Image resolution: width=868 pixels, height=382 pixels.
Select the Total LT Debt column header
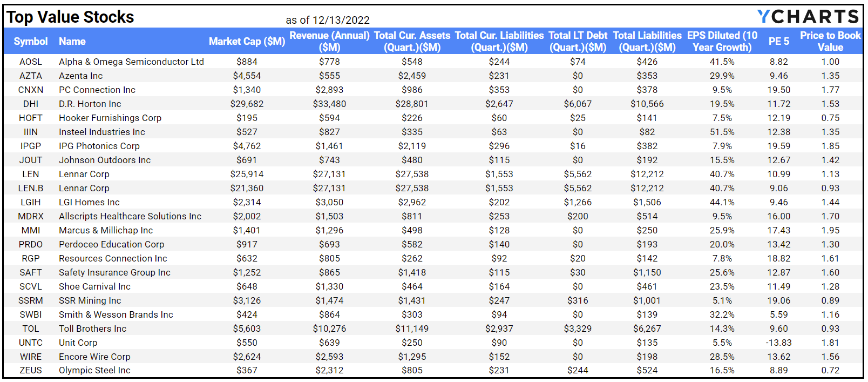point(578,42)
